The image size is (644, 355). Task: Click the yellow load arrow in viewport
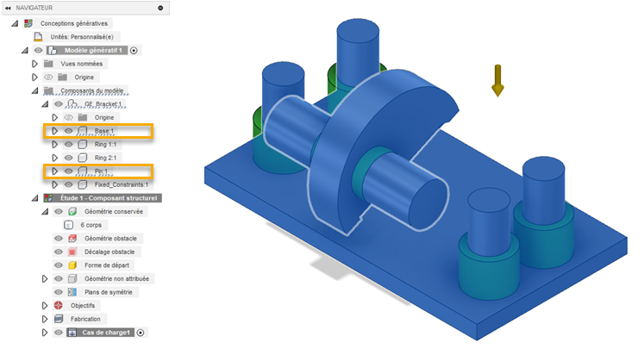[497, 80]
